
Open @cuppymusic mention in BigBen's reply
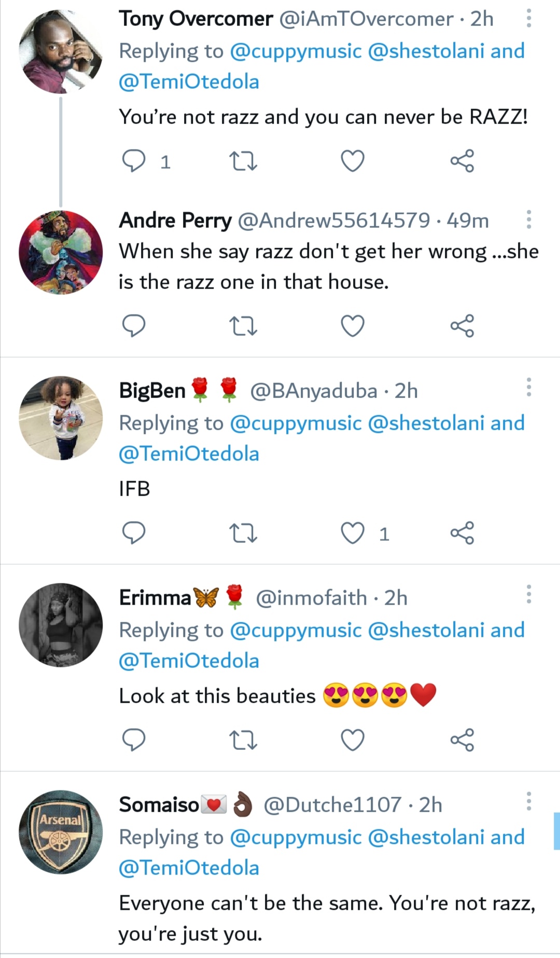click(295, 423)
